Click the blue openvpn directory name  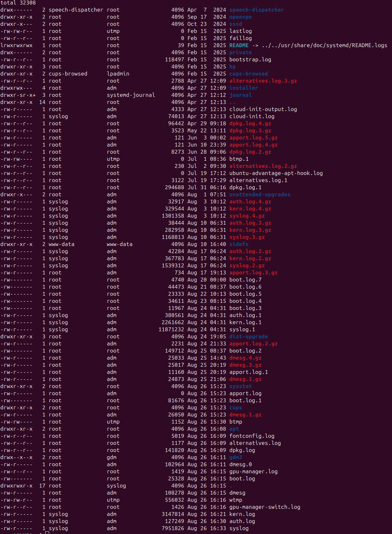click(240, 17)
